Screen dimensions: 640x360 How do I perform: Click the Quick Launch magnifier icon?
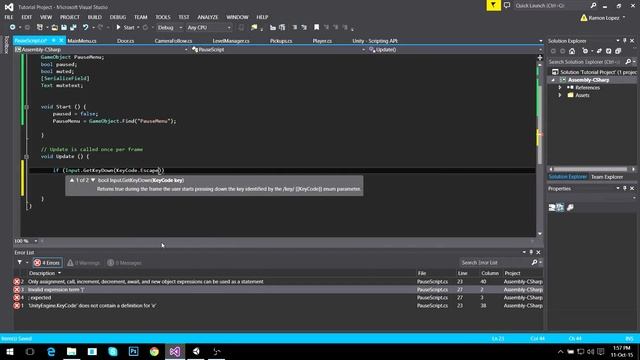point(593,5)
